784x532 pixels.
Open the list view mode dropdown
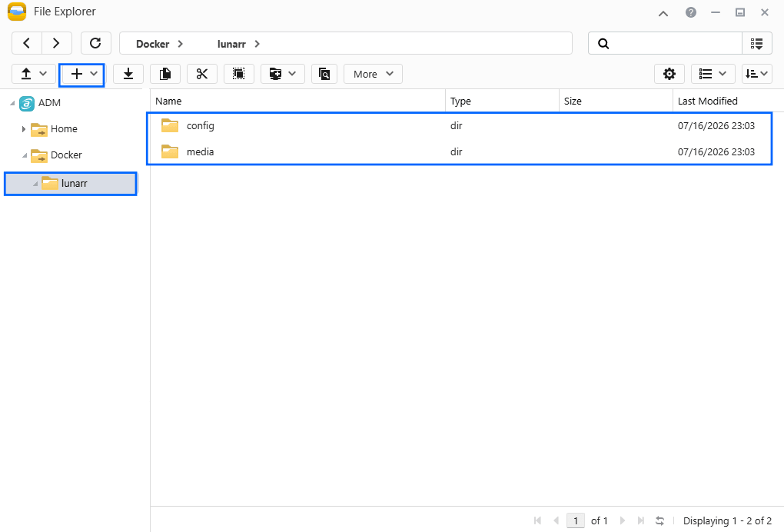coord(713,74)
